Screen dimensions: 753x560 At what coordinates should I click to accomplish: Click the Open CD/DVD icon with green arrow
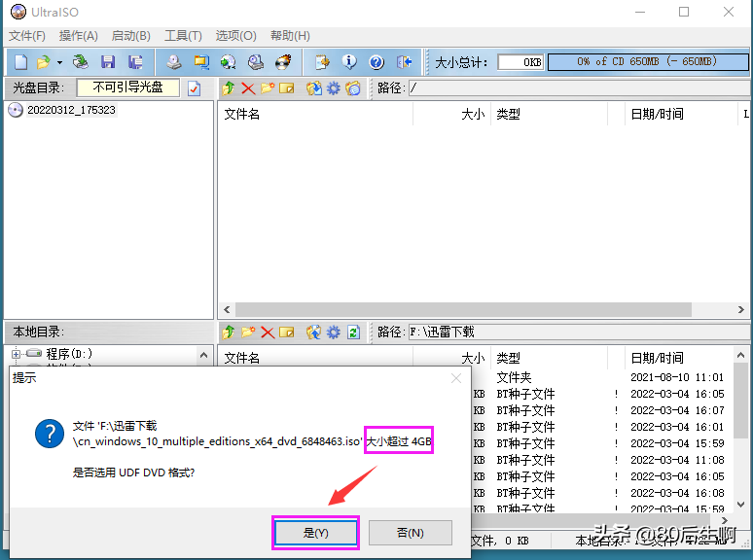[x=81, y=62]
